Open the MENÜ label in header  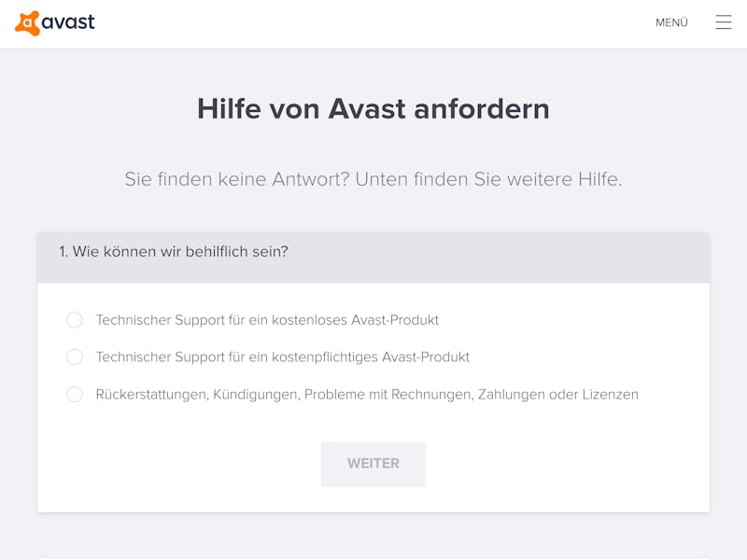671,22
